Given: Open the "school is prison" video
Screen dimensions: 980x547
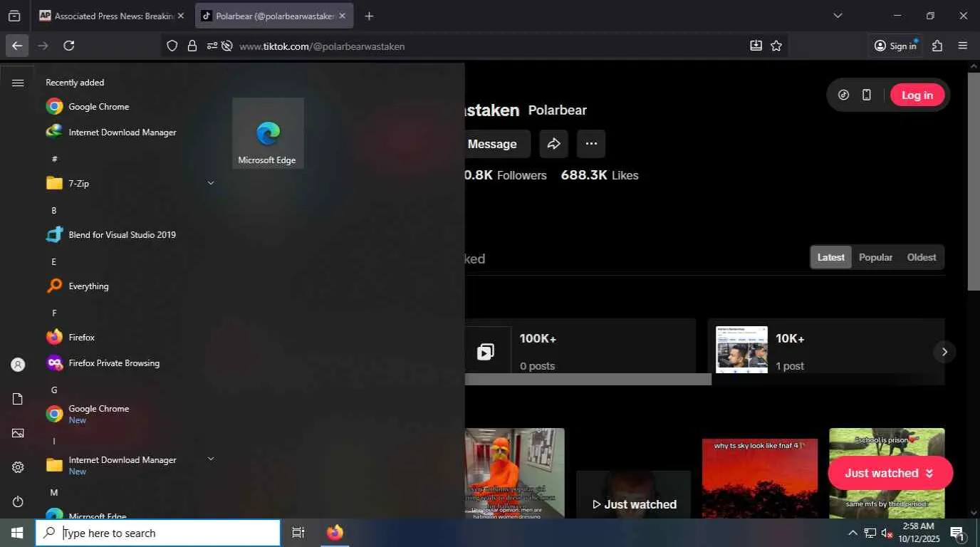Looking at the screenshot, I should pyautogui.click(x=887, y=473).
